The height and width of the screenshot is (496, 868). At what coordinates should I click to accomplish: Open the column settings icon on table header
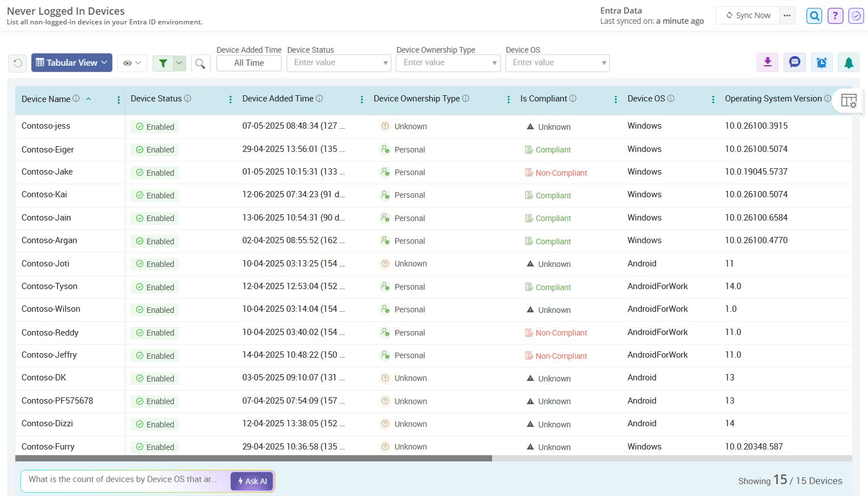pyautogui.click(x=849, y=100)
